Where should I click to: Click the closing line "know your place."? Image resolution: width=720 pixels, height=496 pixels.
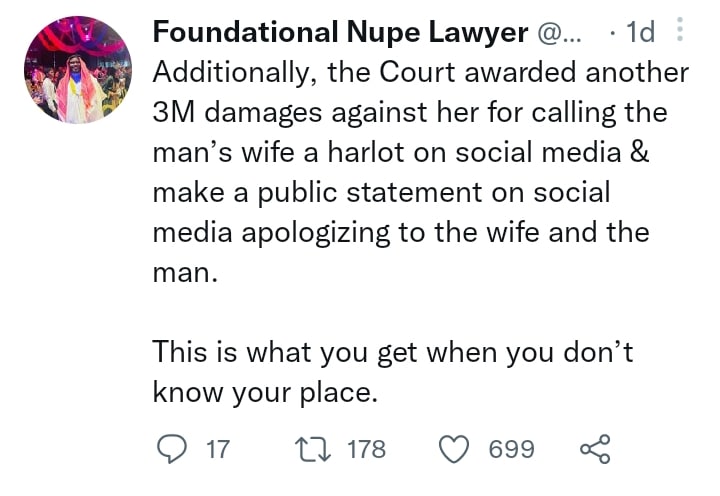pos(265,391)
